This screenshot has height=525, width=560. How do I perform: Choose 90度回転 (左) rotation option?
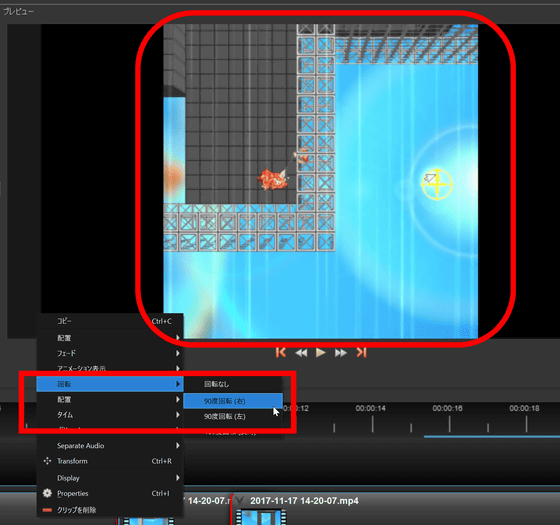pyautogui.click(x=233, y=416)
